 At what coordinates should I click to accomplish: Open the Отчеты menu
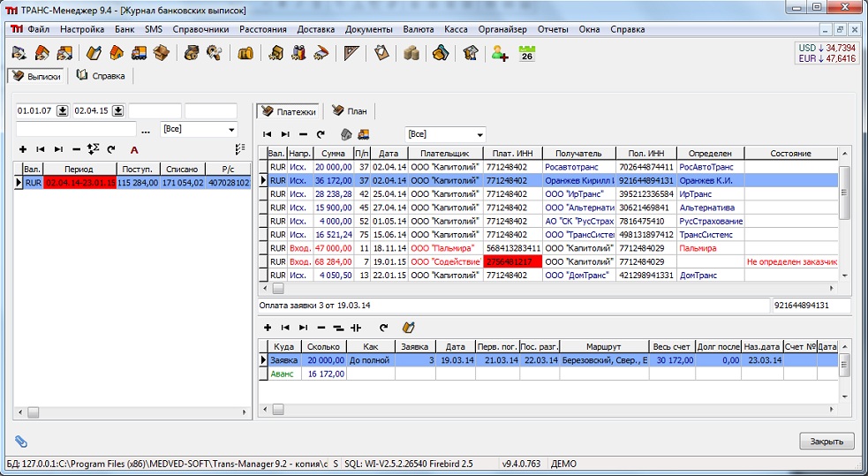coord(553,29)
